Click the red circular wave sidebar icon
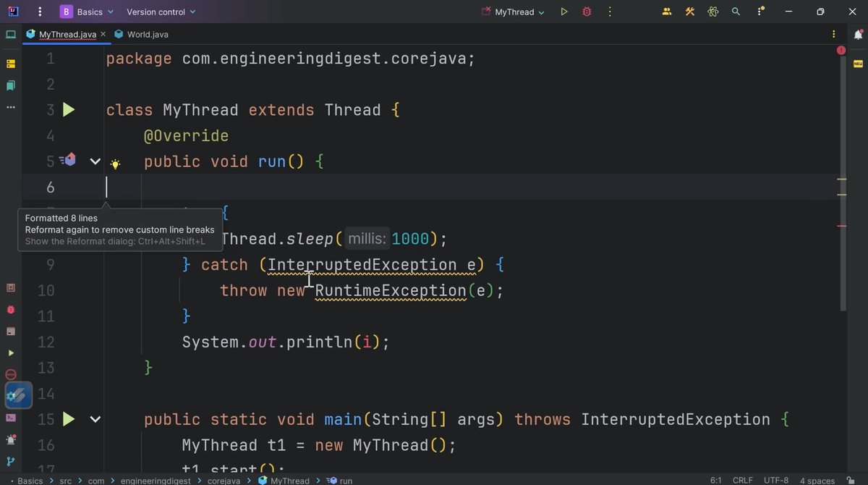 [11, 374]
